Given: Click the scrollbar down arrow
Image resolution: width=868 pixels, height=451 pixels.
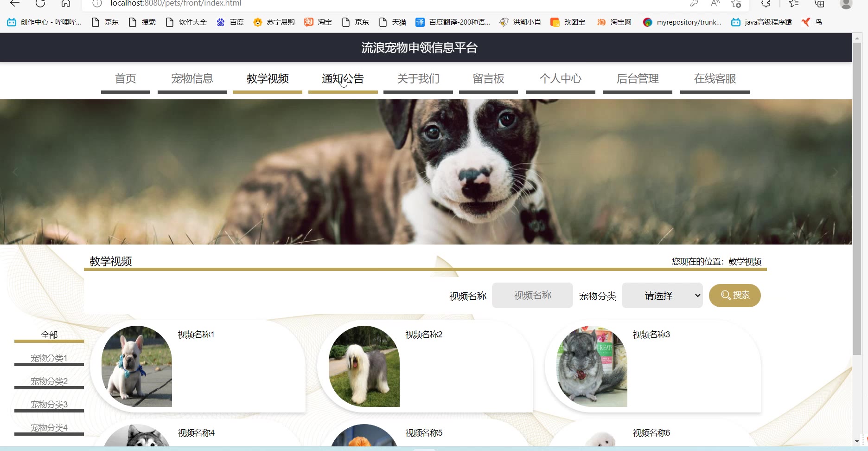Looking at the screenshot, I should coord(857,441).
